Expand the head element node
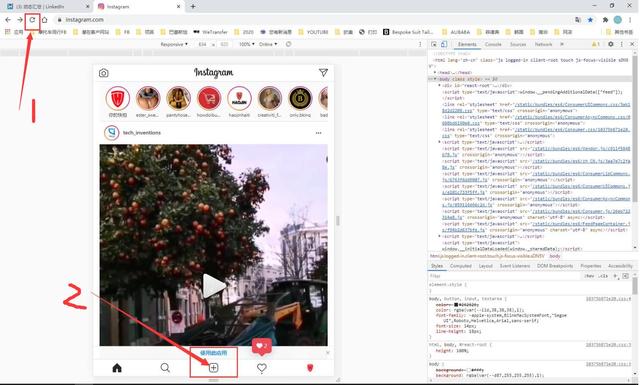The image size is (640, 385). [x=435, y=73]
